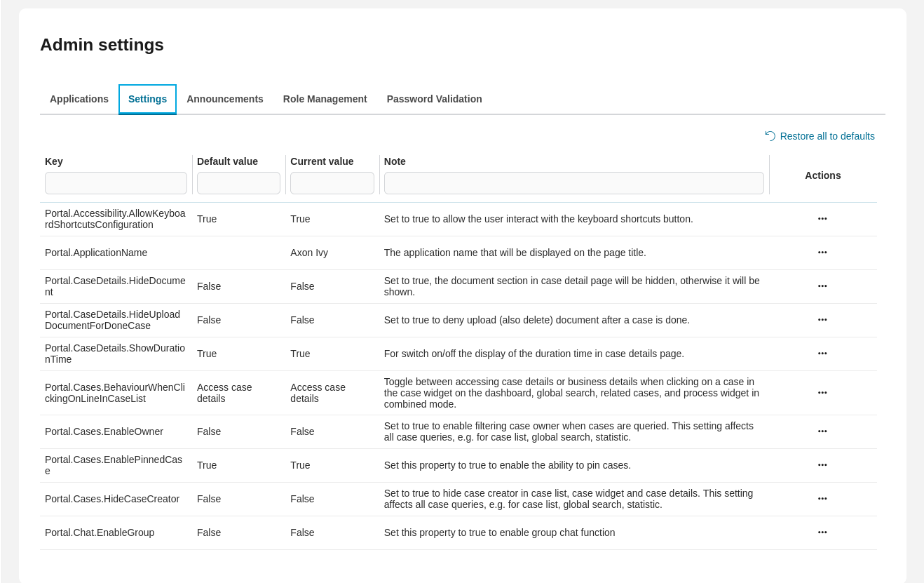Click actions icon for Portal.CaseDetails.HideDocument
The image size is (924, 583).
tap(822, 286)
